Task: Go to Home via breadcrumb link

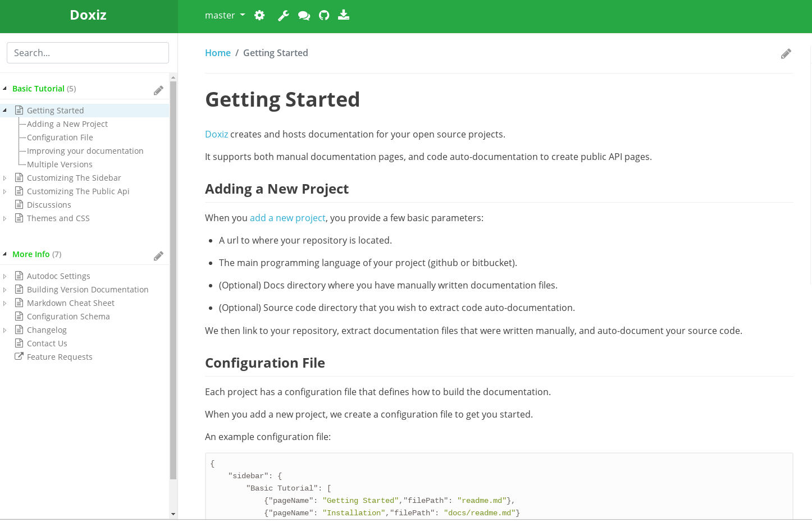Action: tap(218, 53)
